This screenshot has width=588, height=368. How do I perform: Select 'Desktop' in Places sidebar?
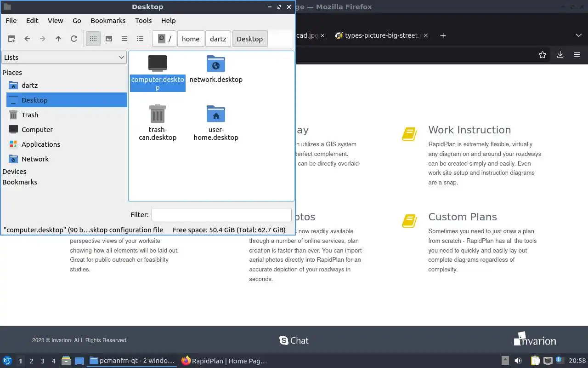point(67,100)
